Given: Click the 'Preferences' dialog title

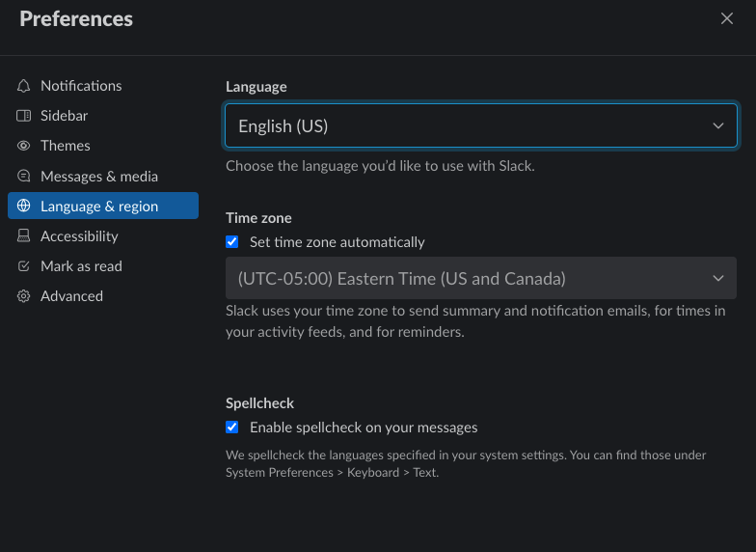Looking at the screenshot, I should (76, 19).
